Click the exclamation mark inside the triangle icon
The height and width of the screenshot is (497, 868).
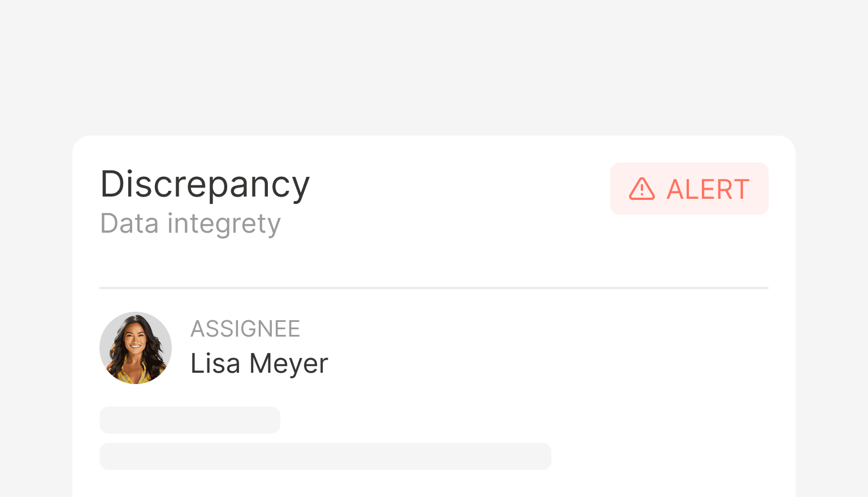(x=641, y=191)
